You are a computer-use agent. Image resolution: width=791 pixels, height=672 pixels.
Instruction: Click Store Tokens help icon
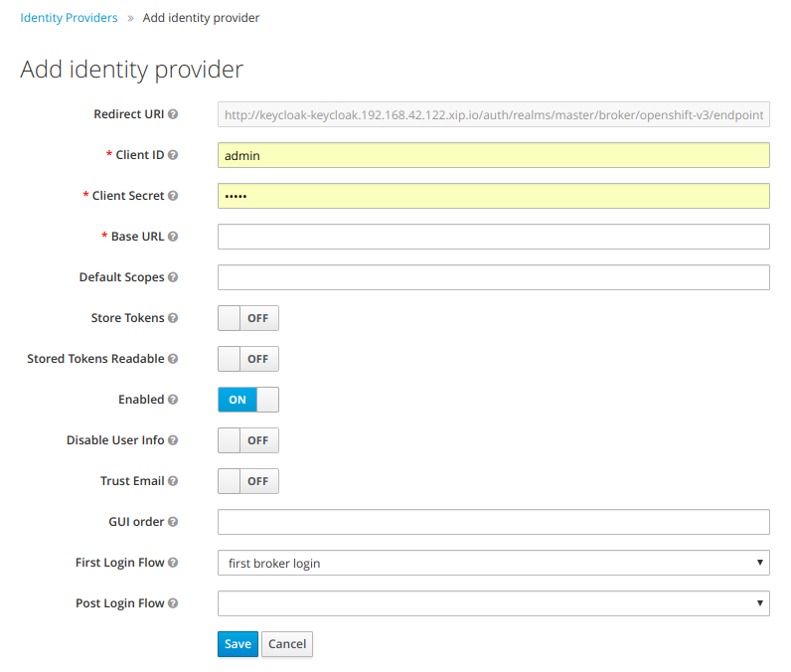[x=174, y=318]
